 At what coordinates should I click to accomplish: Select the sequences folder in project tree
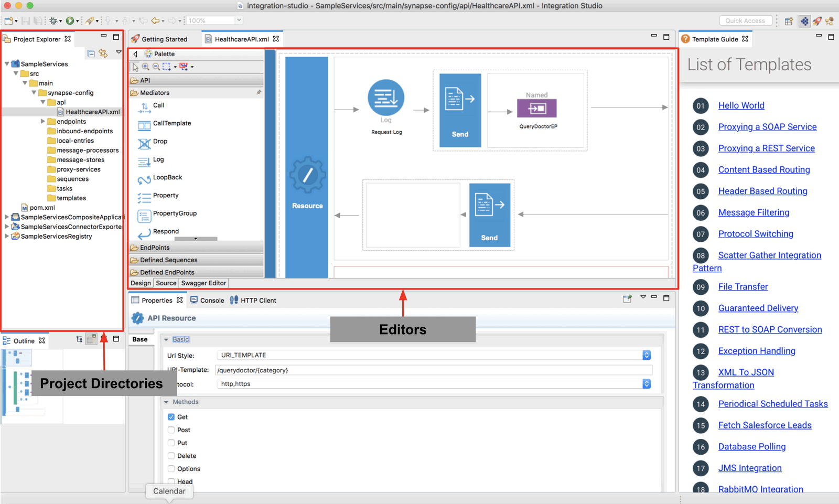68,179
